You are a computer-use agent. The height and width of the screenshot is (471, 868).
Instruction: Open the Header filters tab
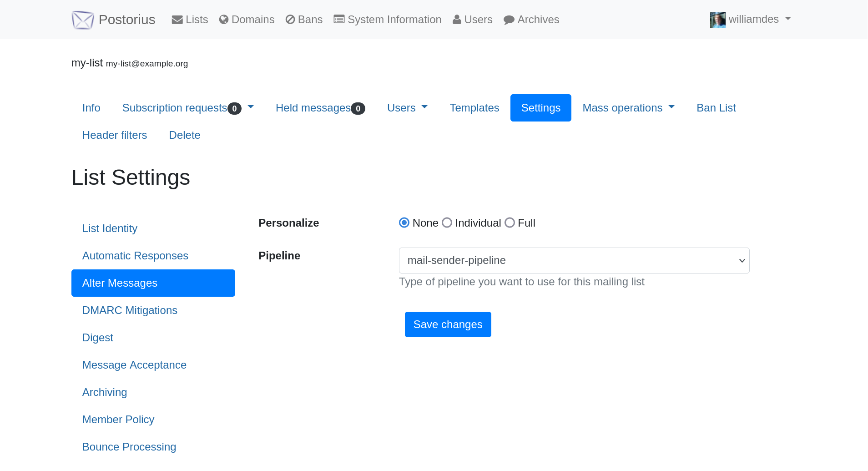coord(115,135)
